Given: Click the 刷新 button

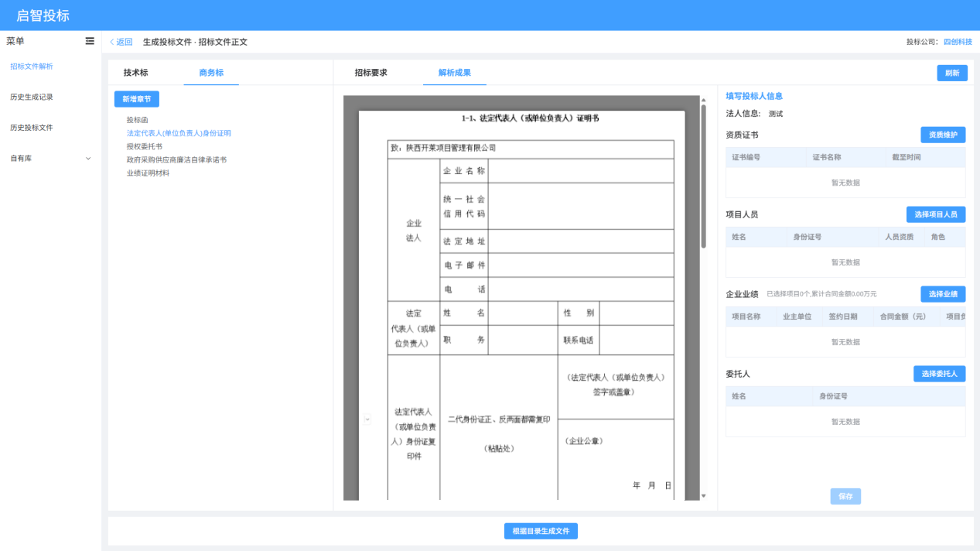Looking at the screenshot, I should point(951,73).
